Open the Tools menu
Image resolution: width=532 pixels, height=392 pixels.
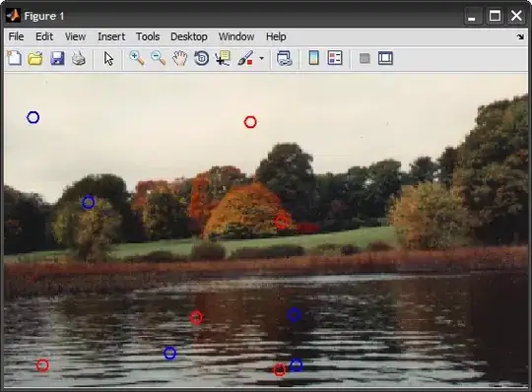[x=148, y=36]
